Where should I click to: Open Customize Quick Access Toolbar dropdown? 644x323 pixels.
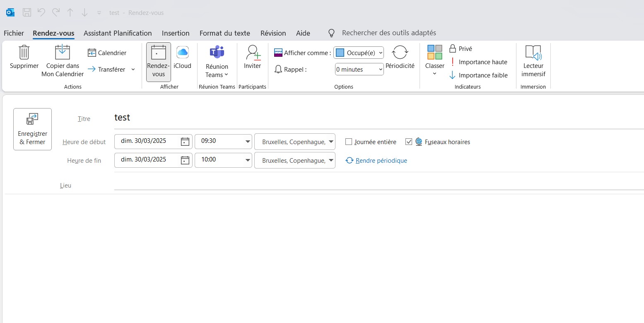pyautogui.click(x=99, y=13)
